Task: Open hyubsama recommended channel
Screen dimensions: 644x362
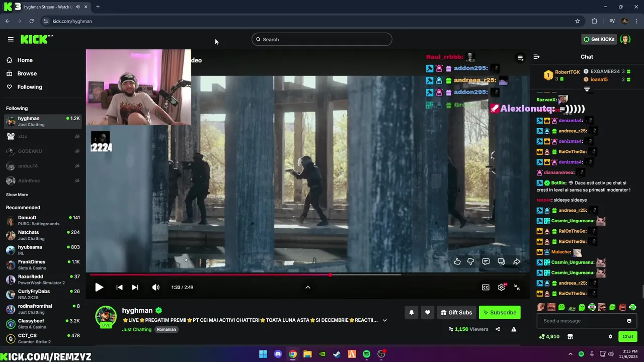Action: [x=43, y=250]
